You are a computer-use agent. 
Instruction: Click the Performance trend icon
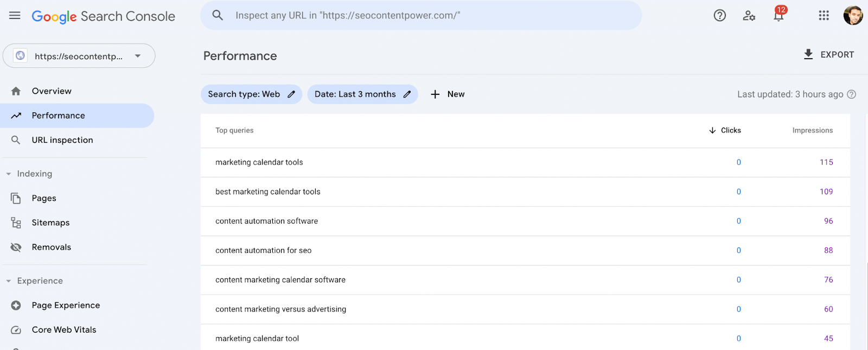pos(16,116)
